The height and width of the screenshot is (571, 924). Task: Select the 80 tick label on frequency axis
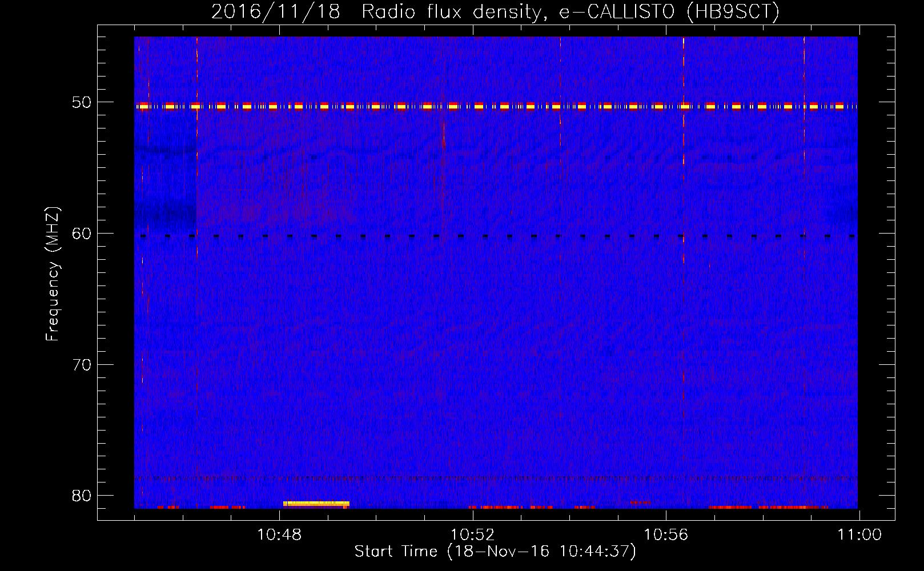point(82,496)
